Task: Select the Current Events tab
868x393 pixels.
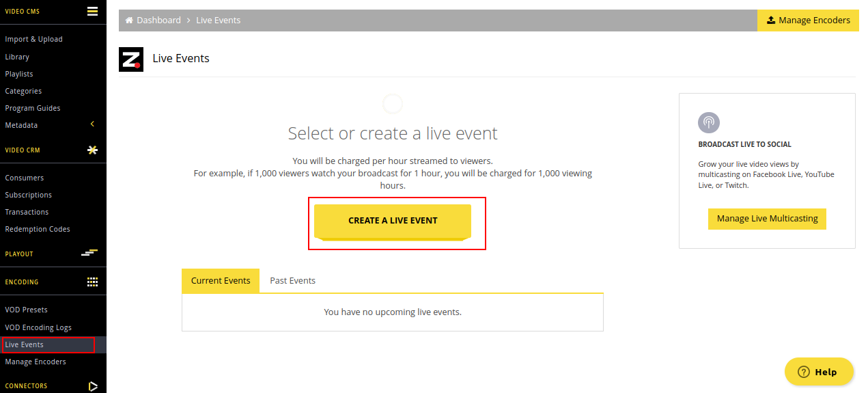Action: pyautogui.click(x=221, y=281)
